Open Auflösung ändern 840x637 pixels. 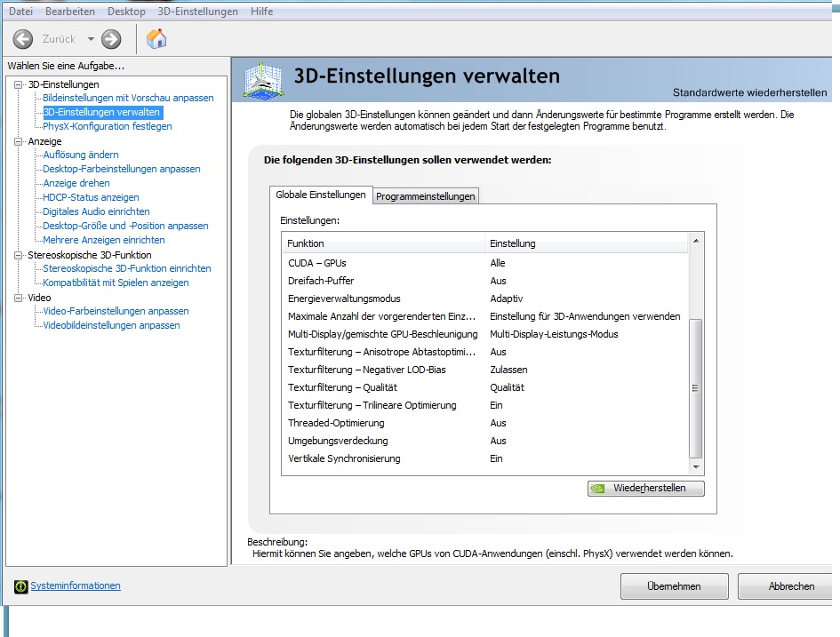pos(80,155)
